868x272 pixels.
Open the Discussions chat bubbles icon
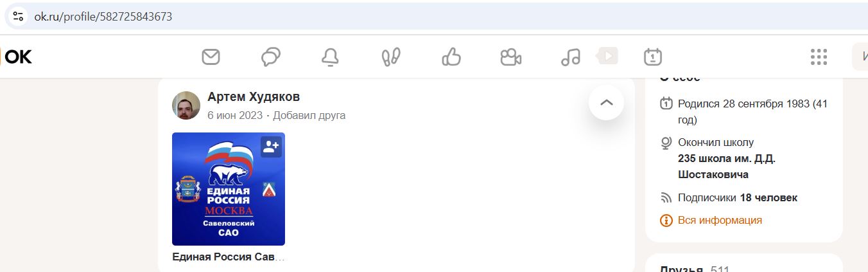[x=271, y=57]
